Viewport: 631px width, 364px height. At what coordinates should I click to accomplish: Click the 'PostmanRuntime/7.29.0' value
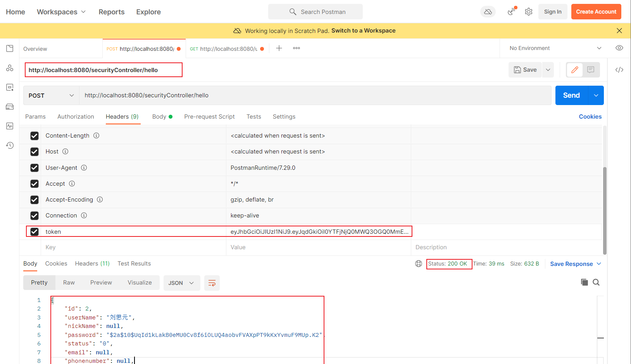263,168
